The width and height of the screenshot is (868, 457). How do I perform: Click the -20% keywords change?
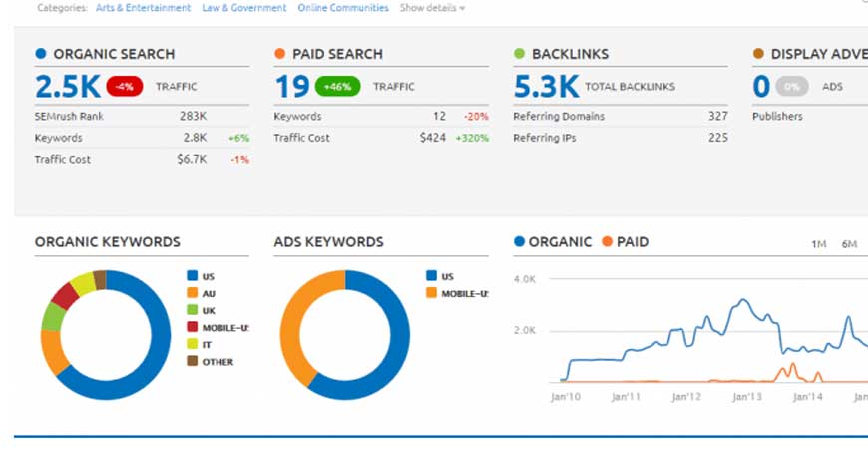pos(476,117)
